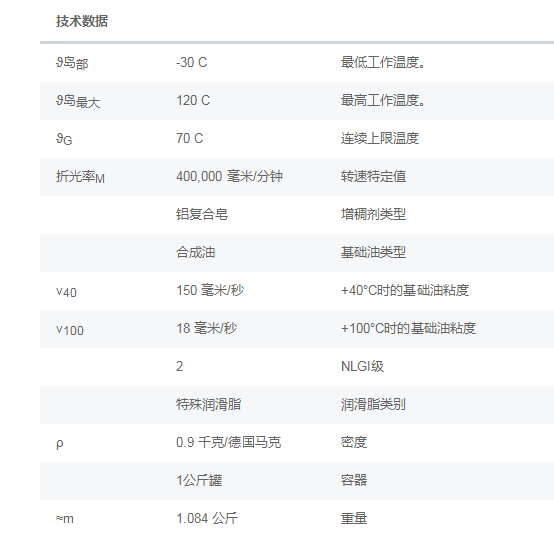Click the 150 毫米/秒 viscosity value

210,290
